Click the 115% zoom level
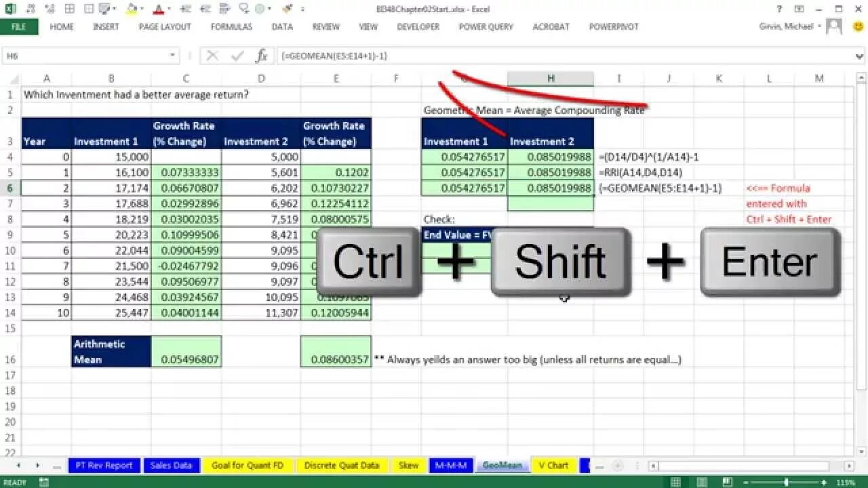Image resolution: width=868 pixels, height=488 pixels. pos(846,483)
